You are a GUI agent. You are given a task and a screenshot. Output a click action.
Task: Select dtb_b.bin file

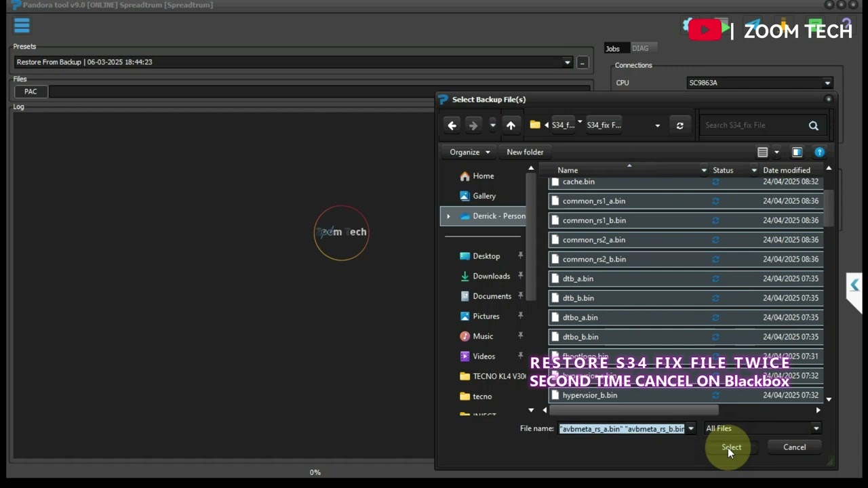point(686,298)
